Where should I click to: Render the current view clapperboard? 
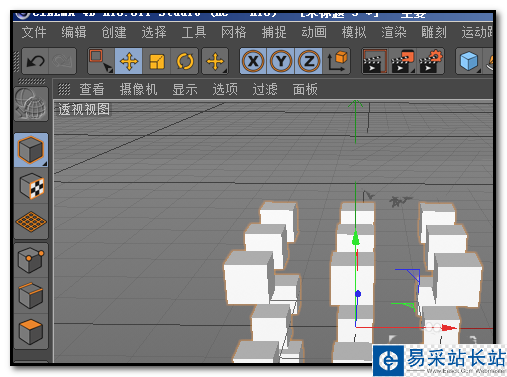(x=375, y=61)
